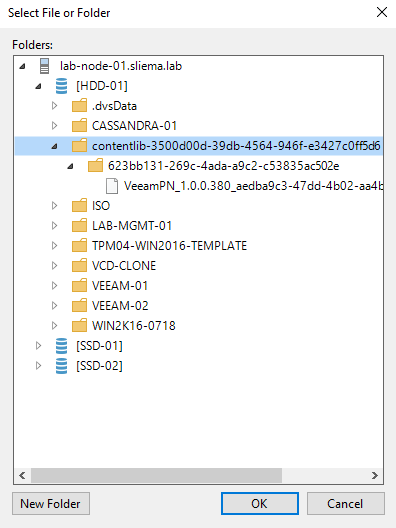Expand the TPM04-WIN2016-TEMPLATE folder
Screen dimensions: 396x528
(55, 246)
